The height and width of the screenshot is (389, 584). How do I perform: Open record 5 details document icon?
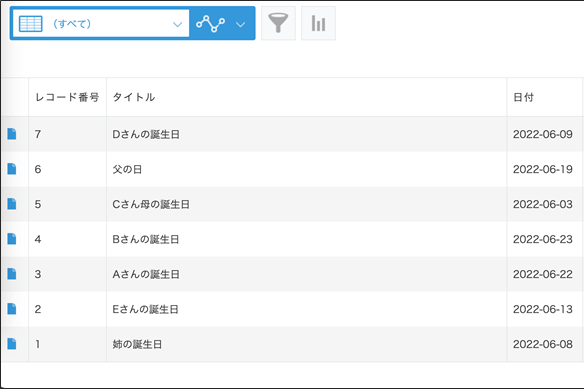pos(12,204)
